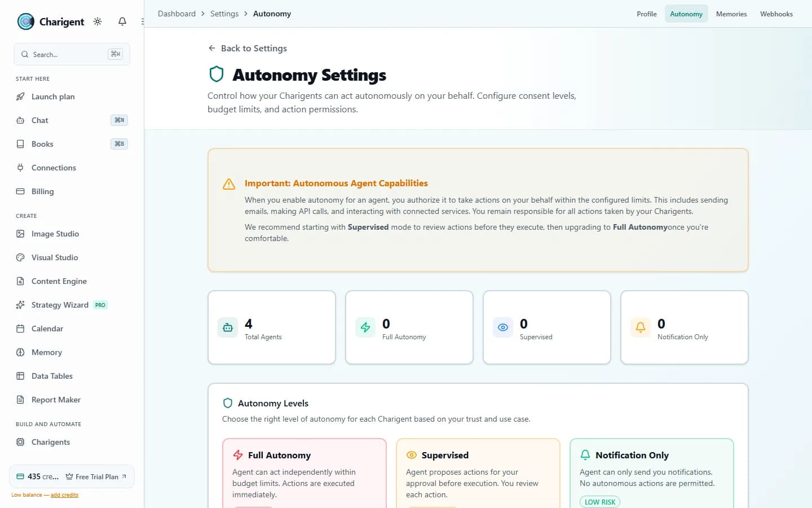
Task: Click the robot icon beside Chat
Action: (20, 120)
